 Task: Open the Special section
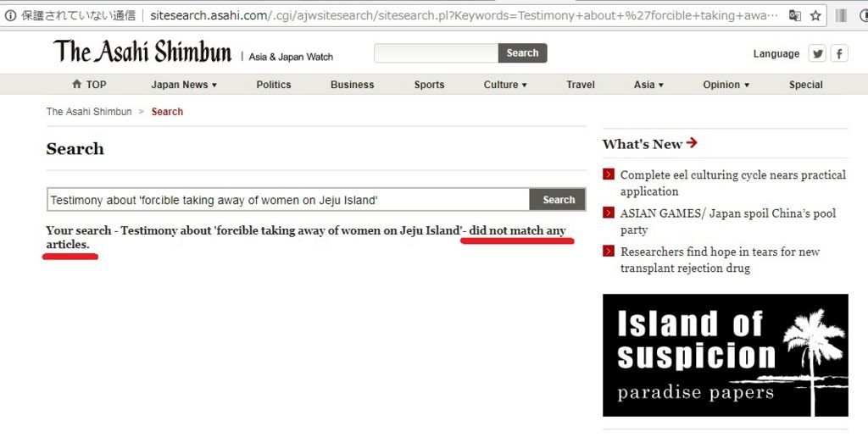tap(805, 85)
